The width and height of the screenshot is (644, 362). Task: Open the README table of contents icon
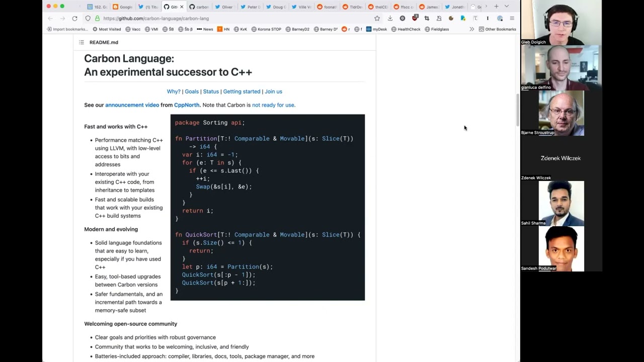(x=82, y=42)
